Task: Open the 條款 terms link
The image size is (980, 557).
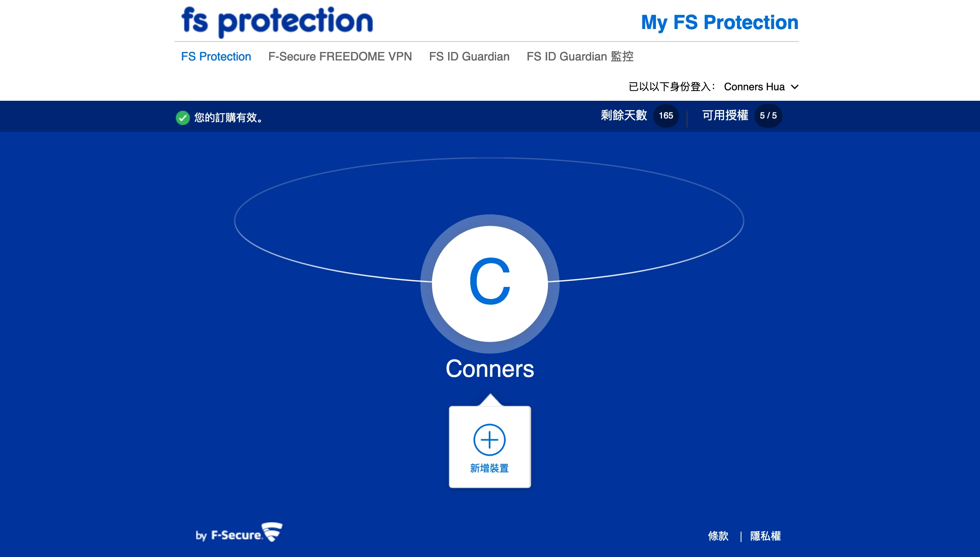Action: [x=718, y=536]
